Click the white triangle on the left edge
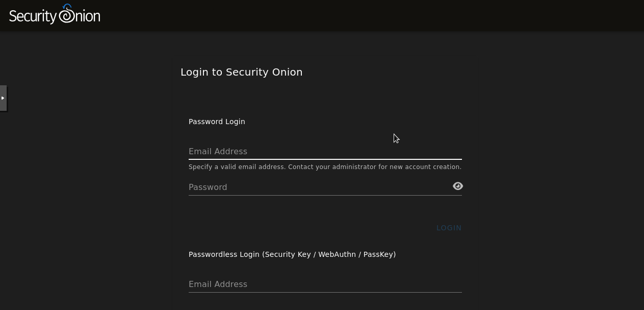Screen dimensions: 644x310 4,98
